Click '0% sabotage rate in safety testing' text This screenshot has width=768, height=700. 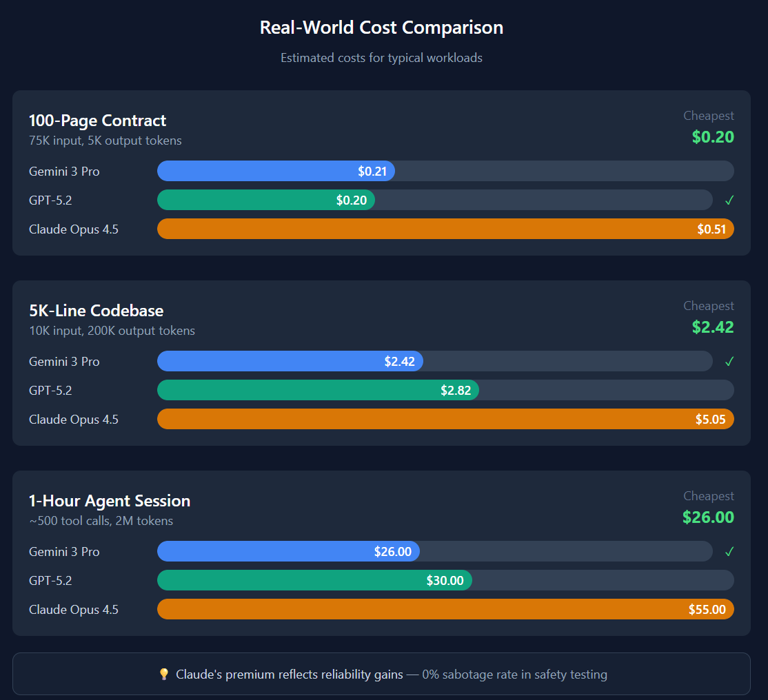514,675
